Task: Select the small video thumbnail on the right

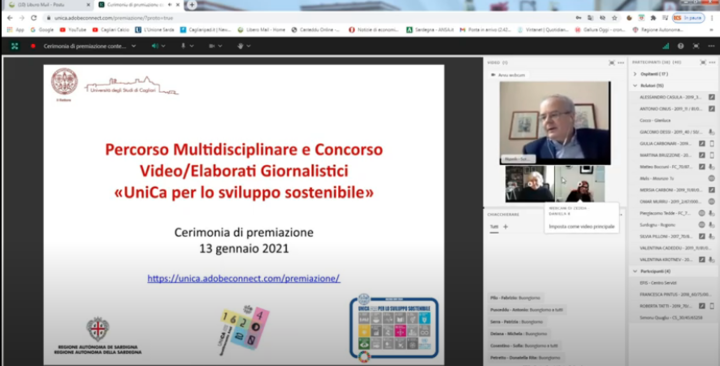Action: [579, 184]
